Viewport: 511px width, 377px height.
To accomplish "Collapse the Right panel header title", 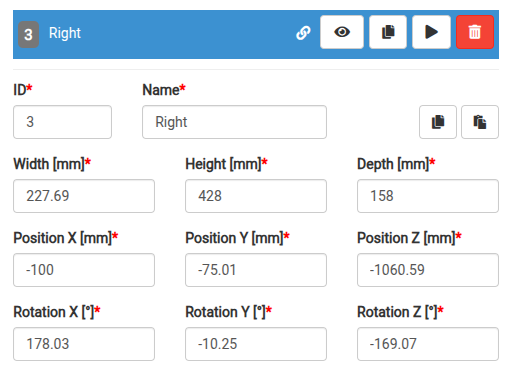I will click(65, 33).
